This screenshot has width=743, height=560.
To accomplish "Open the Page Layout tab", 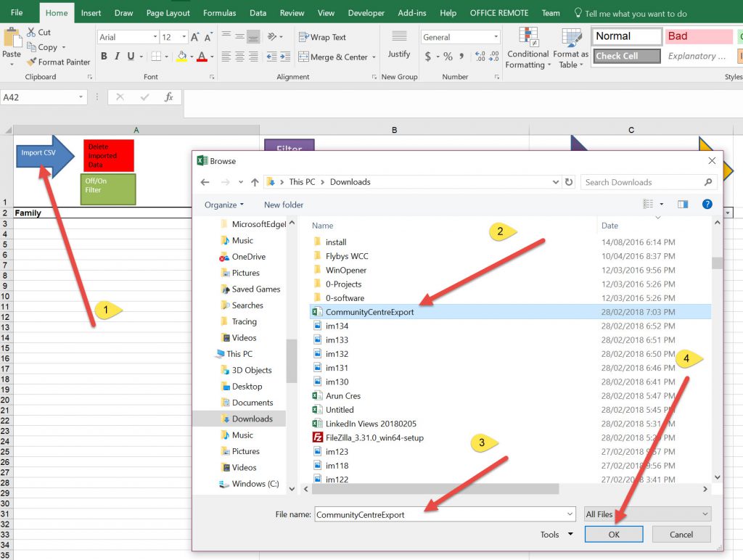I will (x=168, y=13).
